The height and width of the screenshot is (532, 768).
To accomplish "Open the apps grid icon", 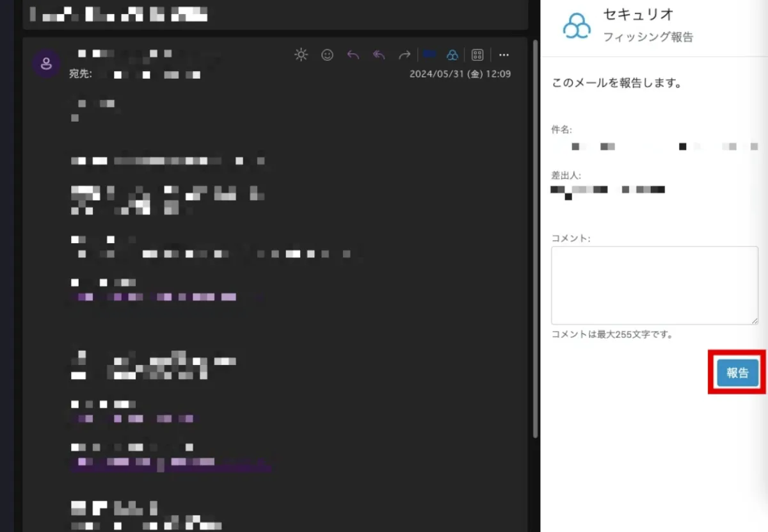I will 477,55.
